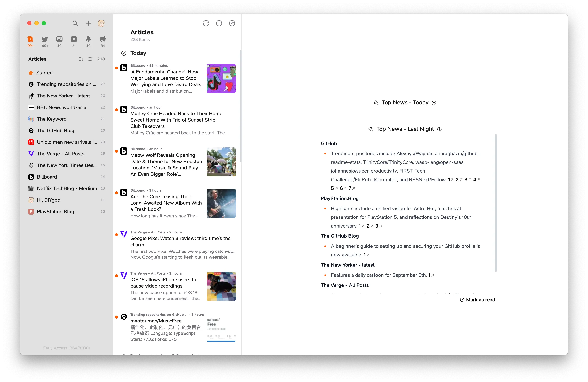Image resolution: width=588 pixels, height=382 pixels.
Task: Click the plus icon to add feed
Action: 88,23
